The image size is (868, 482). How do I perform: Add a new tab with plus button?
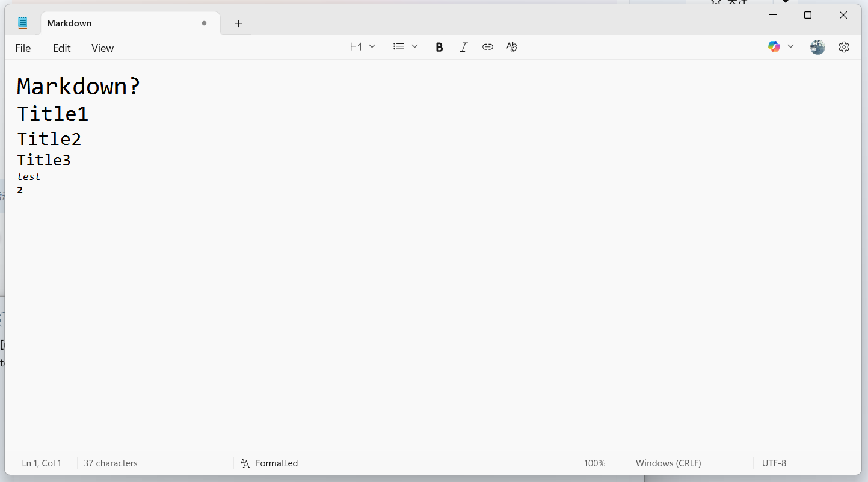pos(238,23)
